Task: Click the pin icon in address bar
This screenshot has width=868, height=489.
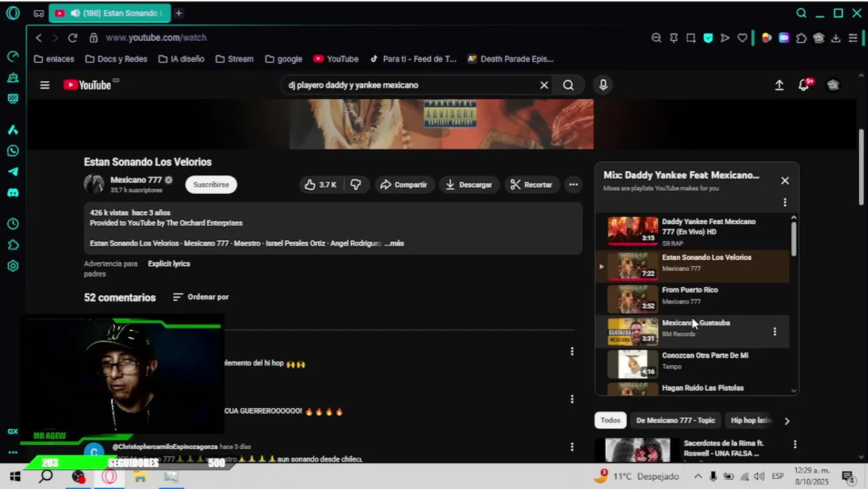Action: tap(674, 38)
